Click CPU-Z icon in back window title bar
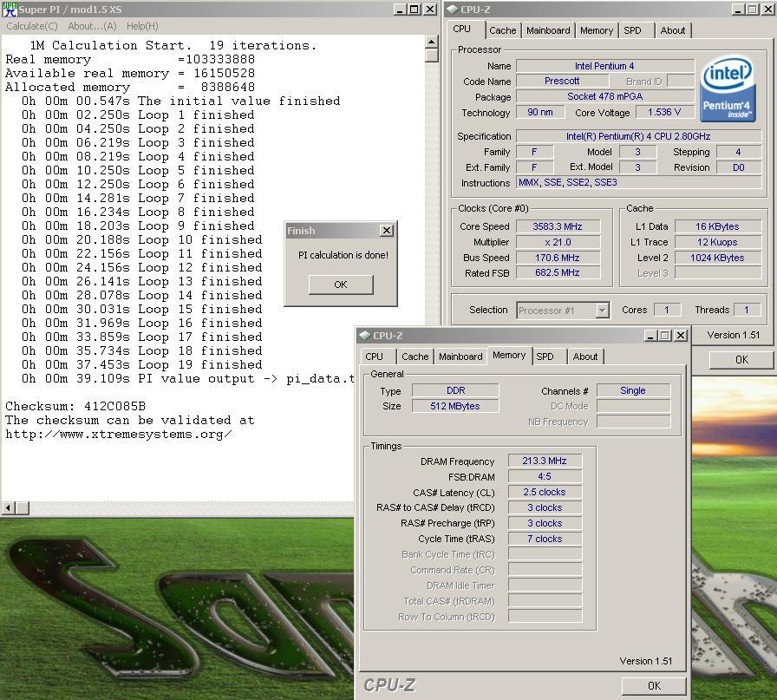This screenshot has height=700, width=777. tap(452, 10)
